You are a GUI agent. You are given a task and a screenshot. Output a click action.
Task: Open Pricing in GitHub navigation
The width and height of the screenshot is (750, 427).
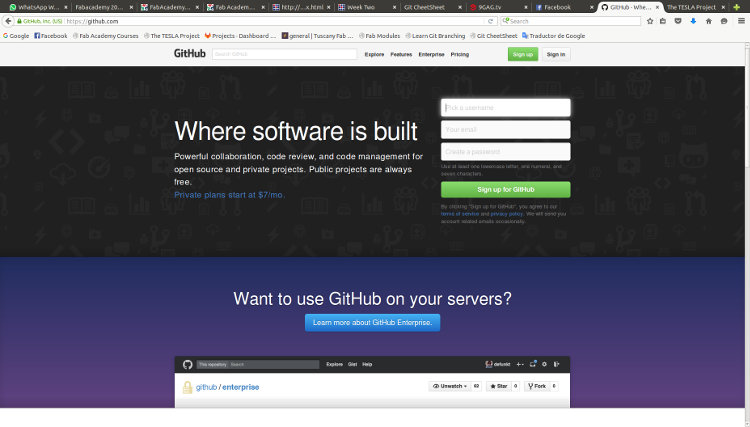click(459, 55)
